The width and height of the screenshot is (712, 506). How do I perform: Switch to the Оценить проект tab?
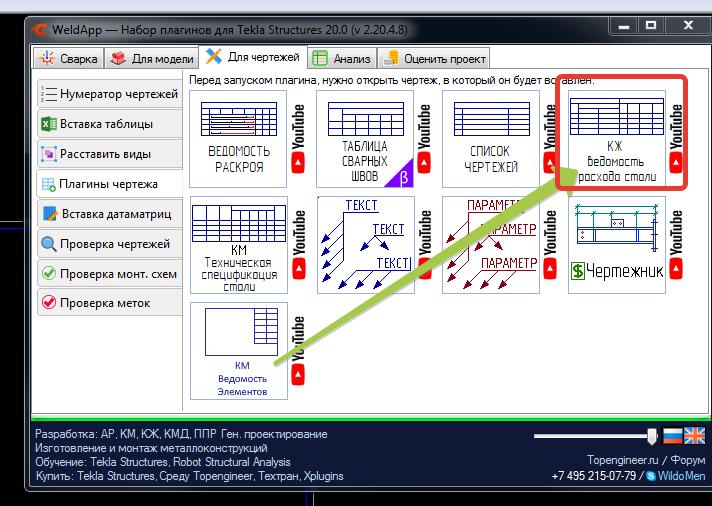(434, 59)
